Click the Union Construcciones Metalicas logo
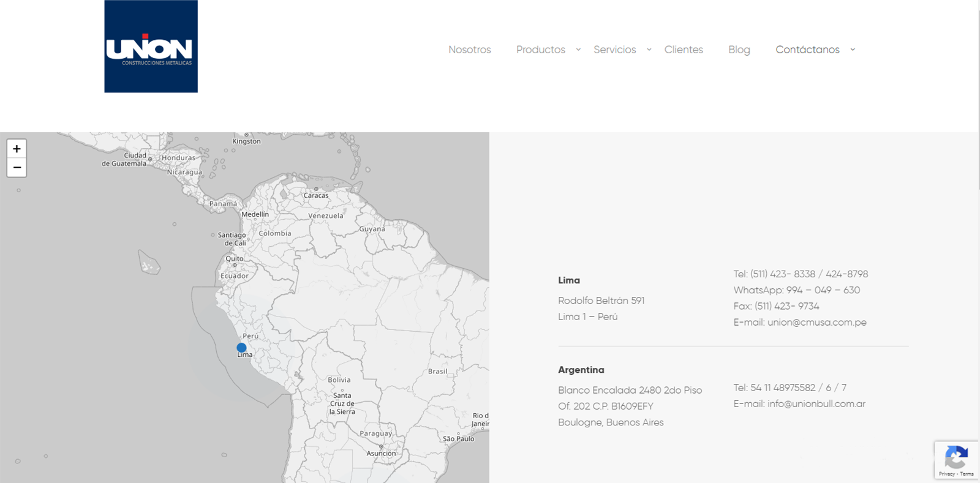 point(151,47)
